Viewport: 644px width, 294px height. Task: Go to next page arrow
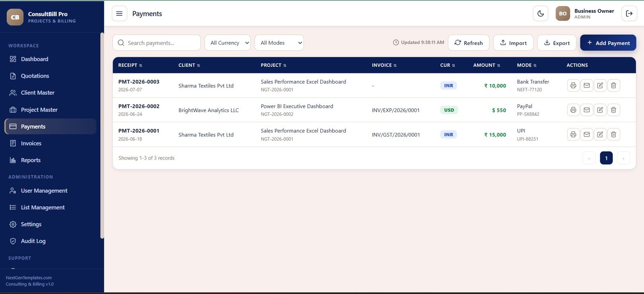[623, 158]
